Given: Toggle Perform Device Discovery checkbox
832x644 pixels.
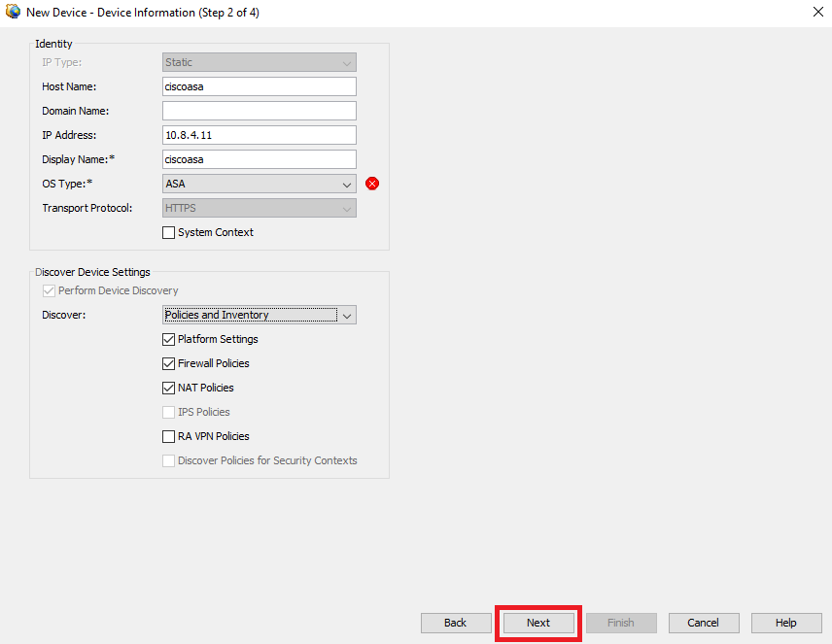Looking at the screenshot, I should coord(49,290).
